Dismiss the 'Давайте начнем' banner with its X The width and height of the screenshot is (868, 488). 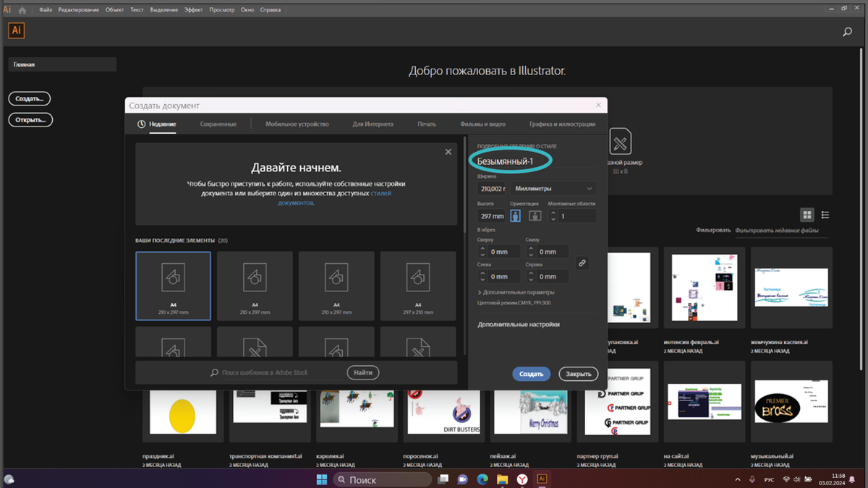[x=448, y=152]
